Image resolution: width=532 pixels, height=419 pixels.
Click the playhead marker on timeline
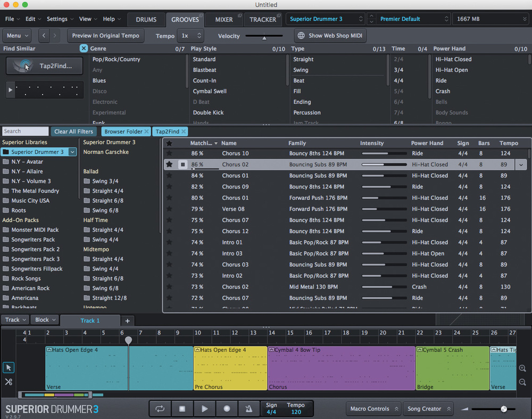point(128,340)
